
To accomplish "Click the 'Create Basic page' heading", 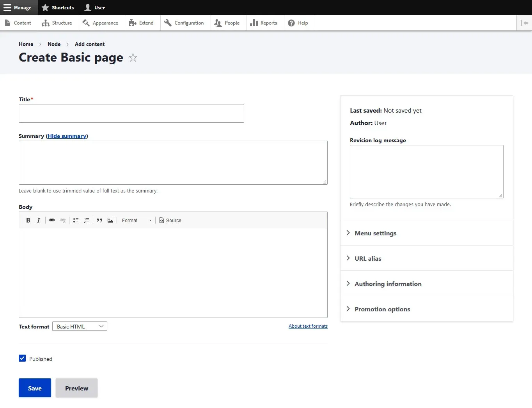I will click(71, 58).
